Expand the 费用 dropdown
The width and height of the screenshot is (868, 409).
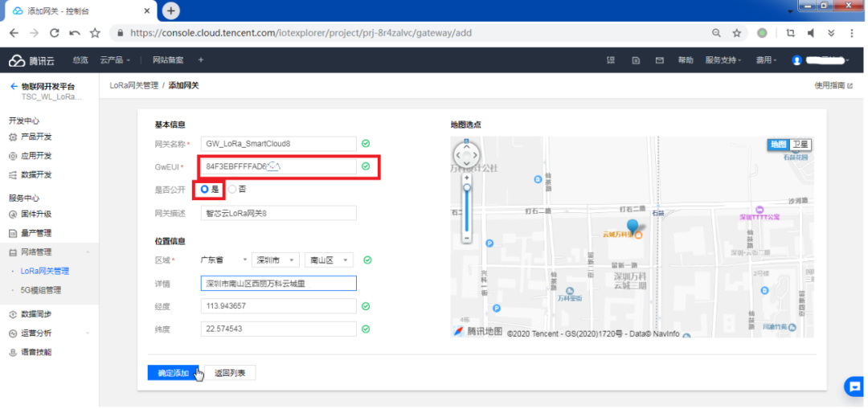click(x=766, y=60)
